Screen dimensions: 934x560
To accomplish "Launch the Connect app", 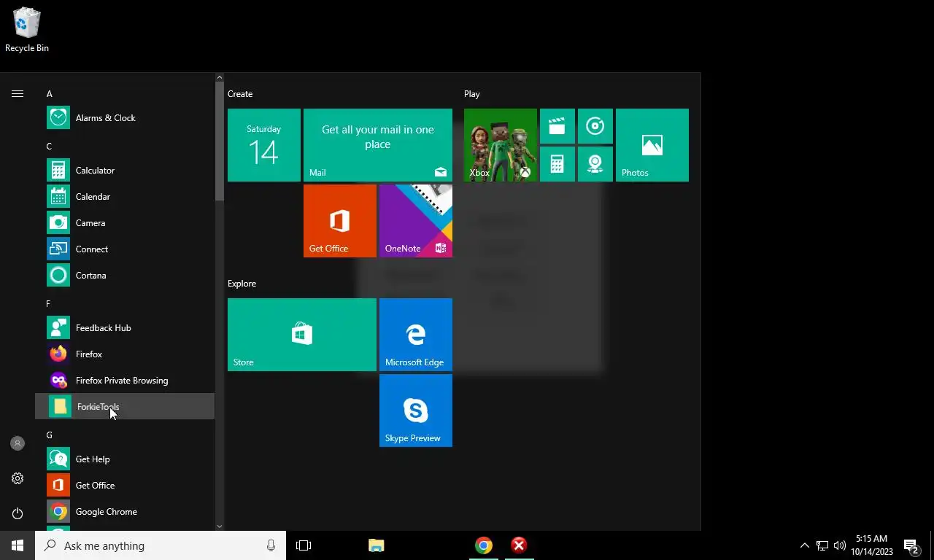I will point(125,249).
